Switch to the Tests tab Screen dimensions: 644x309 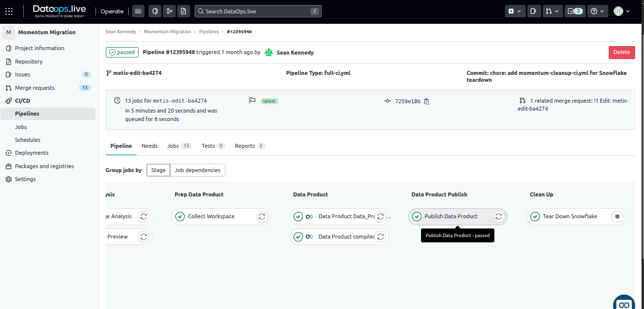point(213,146)
